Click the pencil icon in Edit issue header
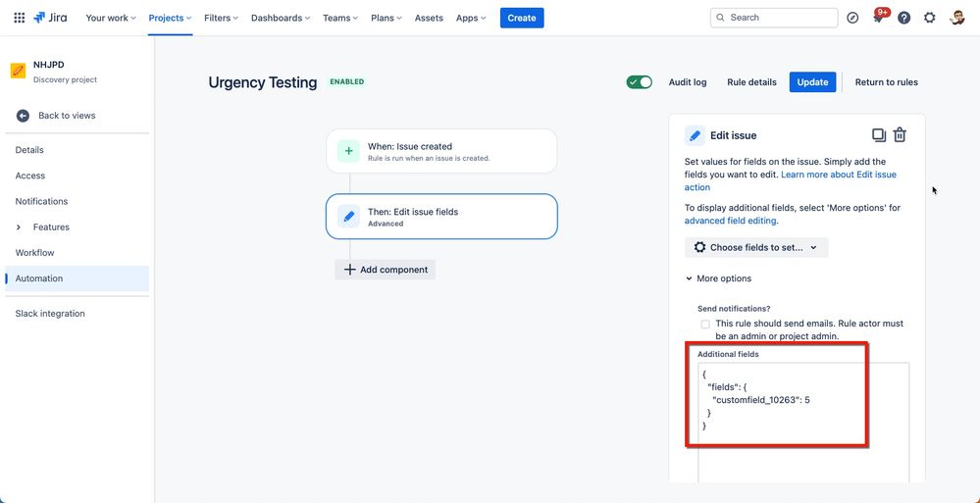 click(x=695, y=135)
